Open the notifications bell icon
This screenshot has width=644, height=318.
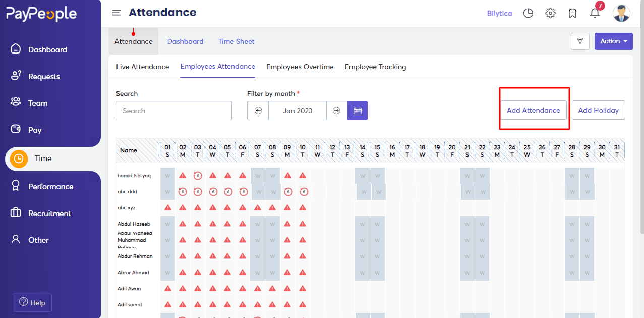click(595, 13)
